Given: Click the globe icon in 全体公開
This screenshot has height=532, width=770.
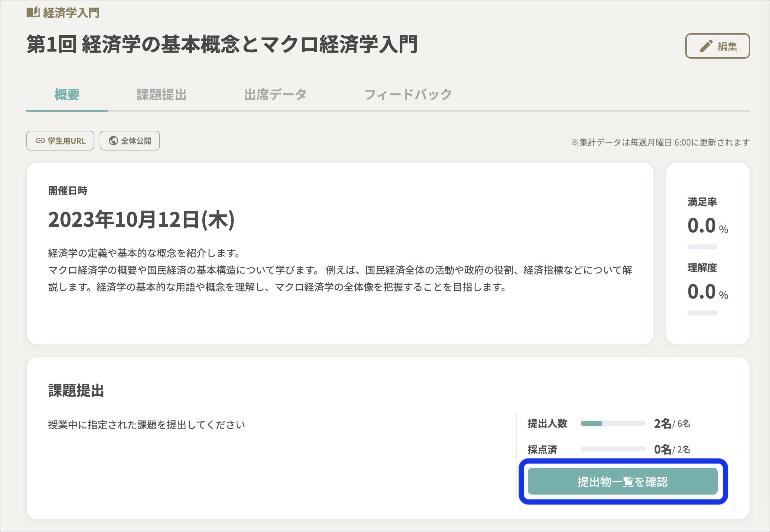Looking at the screenshot, I should (113, 141).
